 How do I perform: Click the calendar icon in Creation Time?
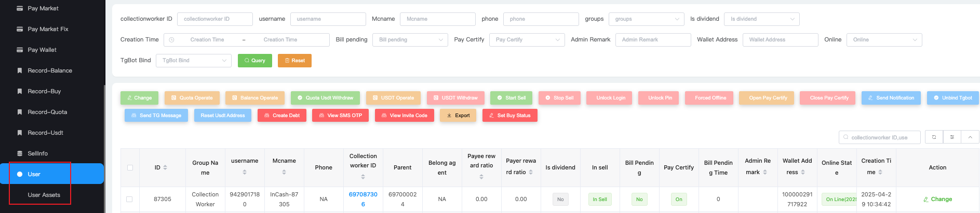pos(172,40)
